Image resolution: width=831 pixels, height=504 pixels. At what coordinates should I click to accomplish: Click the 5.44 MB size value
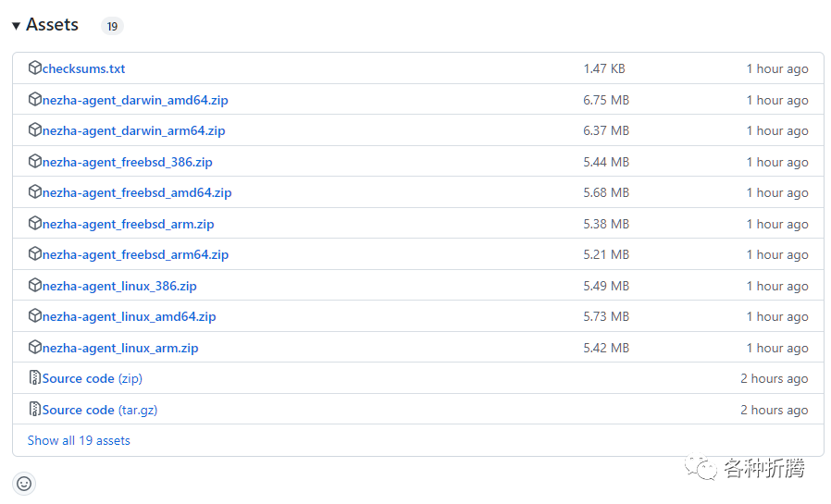click(606, 162)
